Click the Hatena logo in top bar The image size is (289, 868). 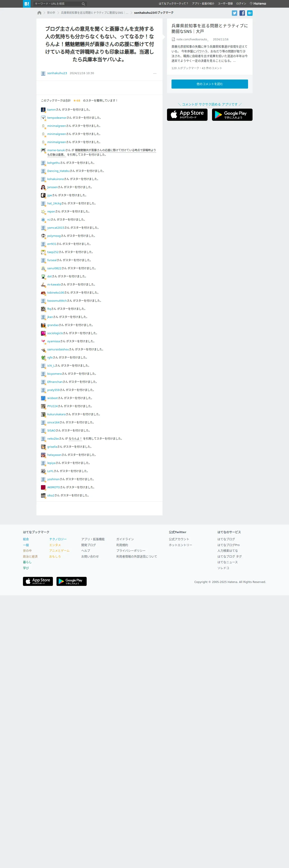coord(258,4)
